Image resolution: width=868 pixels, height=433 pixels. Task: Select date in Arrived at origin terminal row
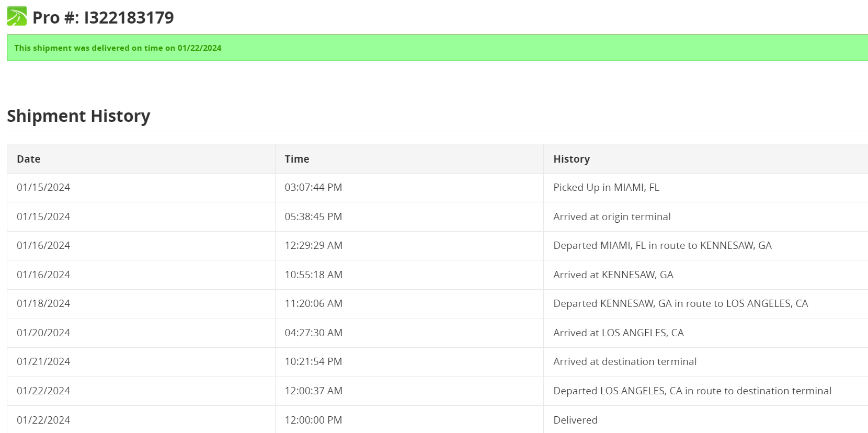(43, 216)
